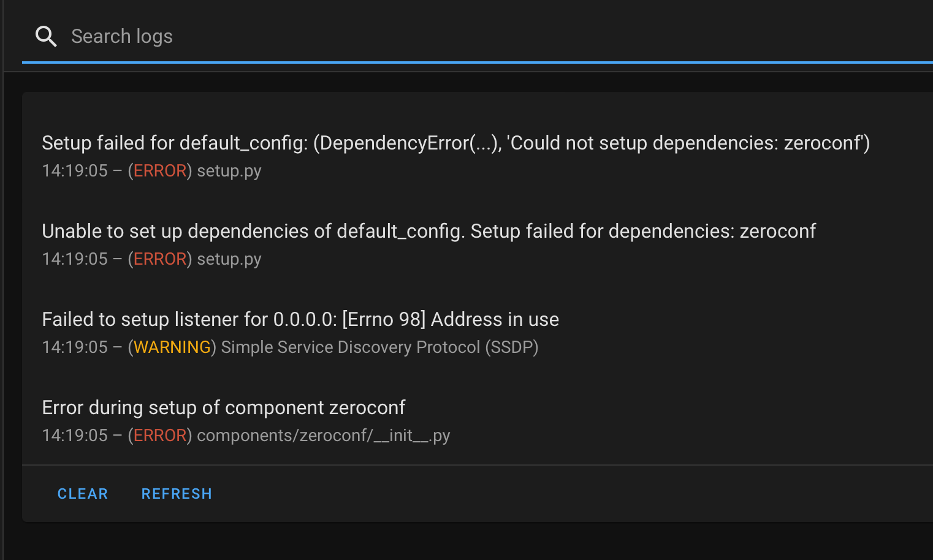Image resolution: width=933 pixels, height=560 pixels.
Task: Click the search magnifier icon
Action: 46,36
